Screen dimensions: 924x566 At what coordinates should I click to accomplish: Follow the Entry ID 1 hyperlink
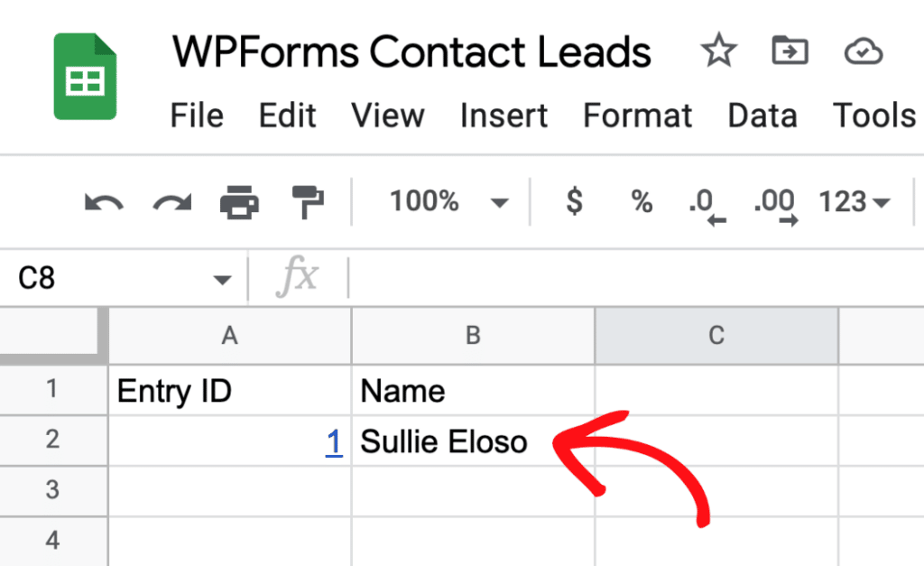click(x=333, y=442)
